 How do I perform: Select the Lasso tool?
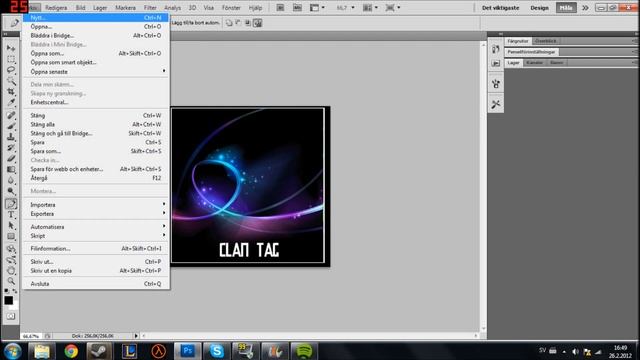tap(11, 70)
